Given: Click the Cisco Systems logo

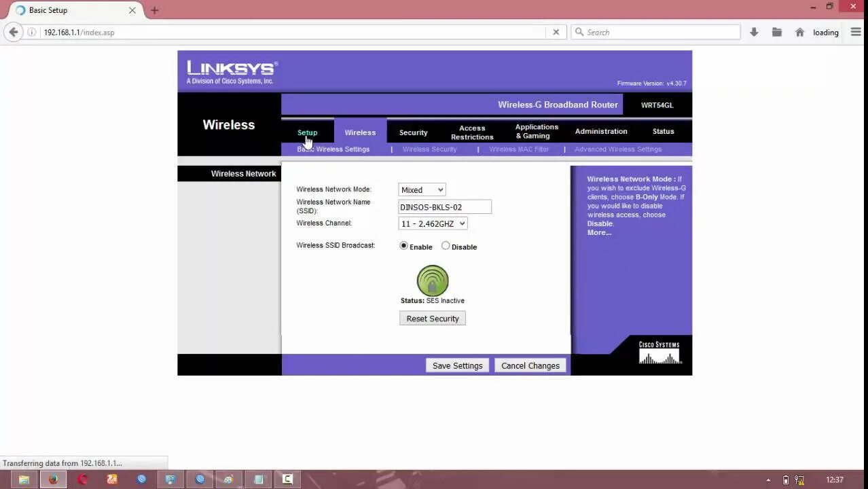Looking at the screenshot, I should coord(659,353).
